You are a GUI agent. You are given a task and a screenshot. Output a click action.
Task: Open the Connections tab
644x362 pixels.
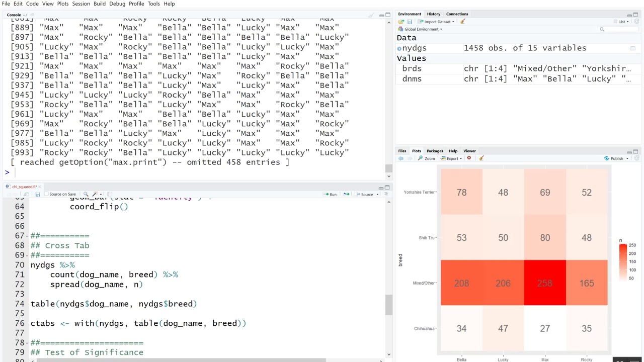click(x=457, y=14)
